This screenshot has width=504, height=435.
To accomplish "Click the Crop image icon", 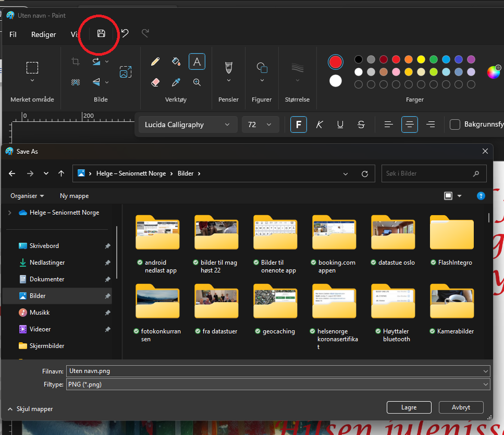I will tap(76, 61).
